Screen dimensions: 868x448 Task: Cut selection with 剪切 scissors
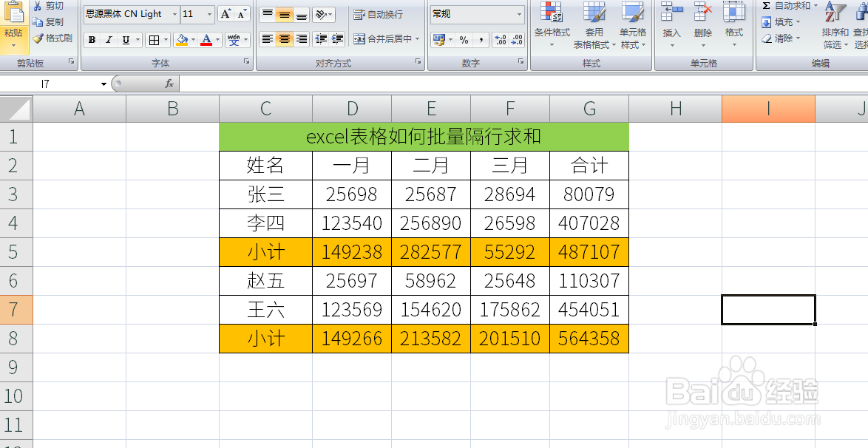(x=49, y=6)
